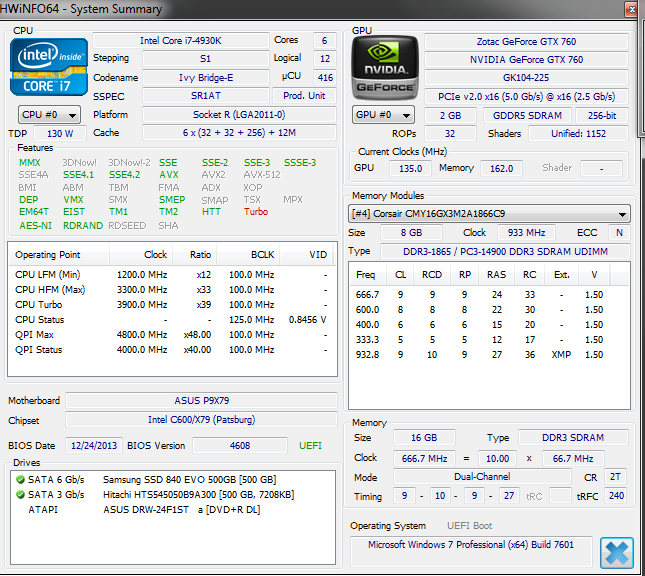Screen dimensions: 645x576
Task: Select the CPU HFM (Max) row
Action: (172, 290)
